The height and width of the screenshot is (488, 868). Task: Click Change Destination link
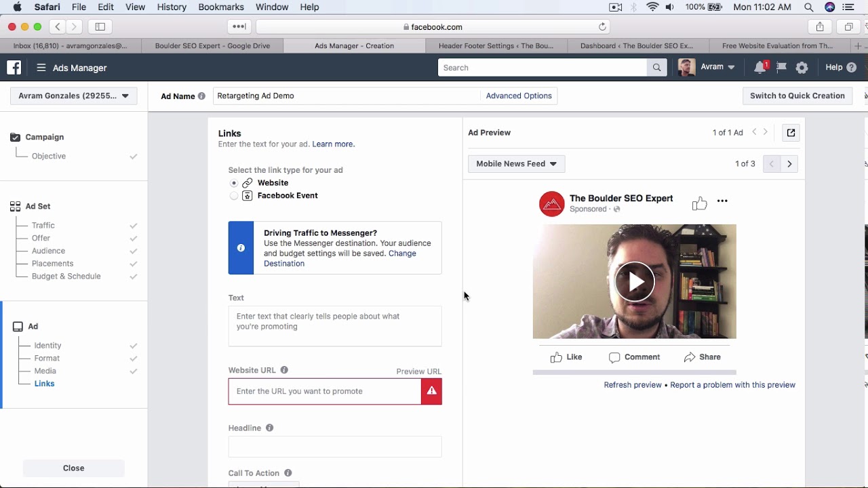[340, 258]
